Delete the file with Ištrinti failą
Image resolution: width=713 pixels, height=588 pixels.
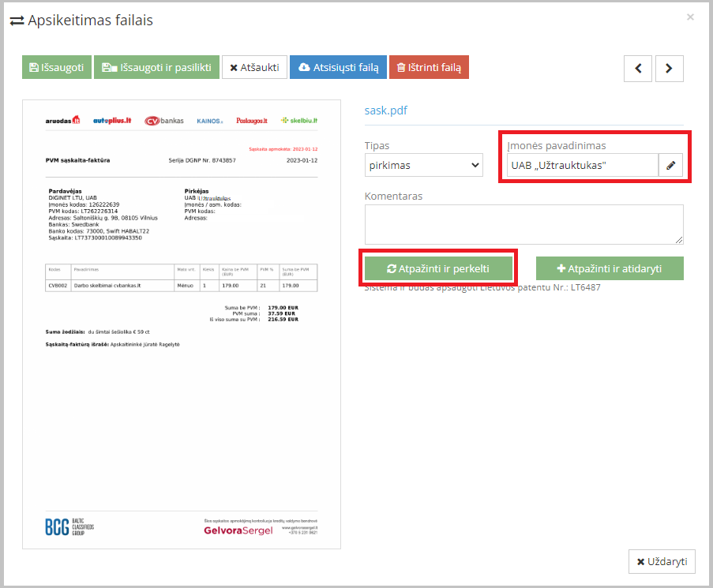coord(429,68)
